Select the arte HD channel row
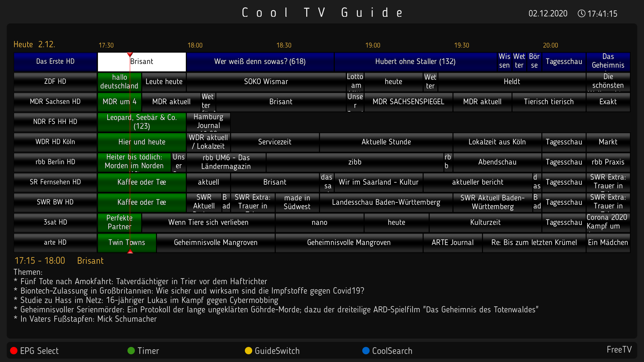This screenshot has width=644, height=362. click(55, 243)
